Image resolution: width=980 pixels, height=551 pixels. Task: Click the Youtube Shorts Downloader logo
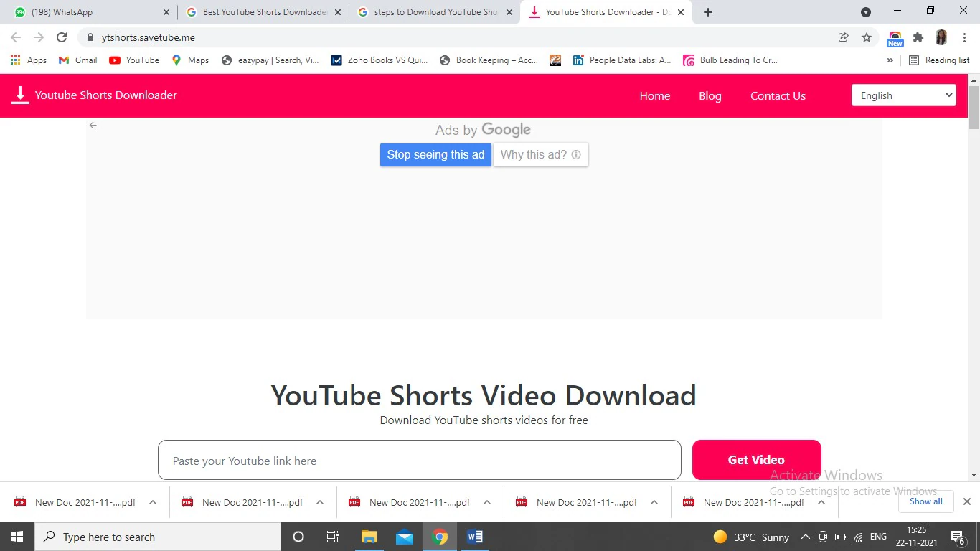pos(95,95)
